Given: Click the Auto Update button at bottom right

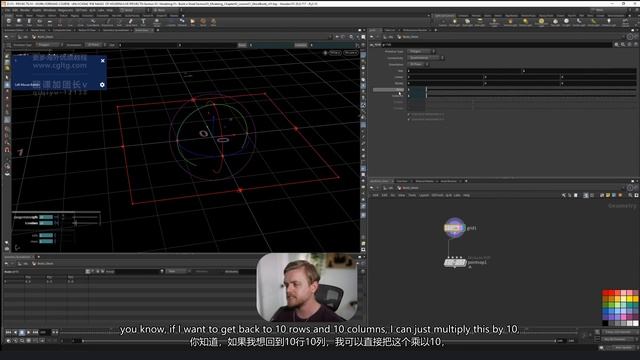Looking at the screenshot, I should (623, 347).
